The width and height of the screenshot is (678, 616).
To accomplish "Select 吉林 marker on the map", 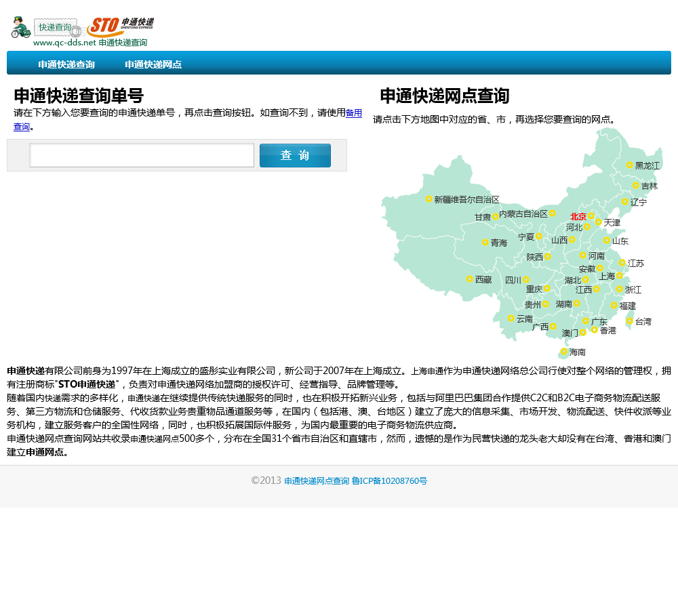I will (x=636, y=186).
